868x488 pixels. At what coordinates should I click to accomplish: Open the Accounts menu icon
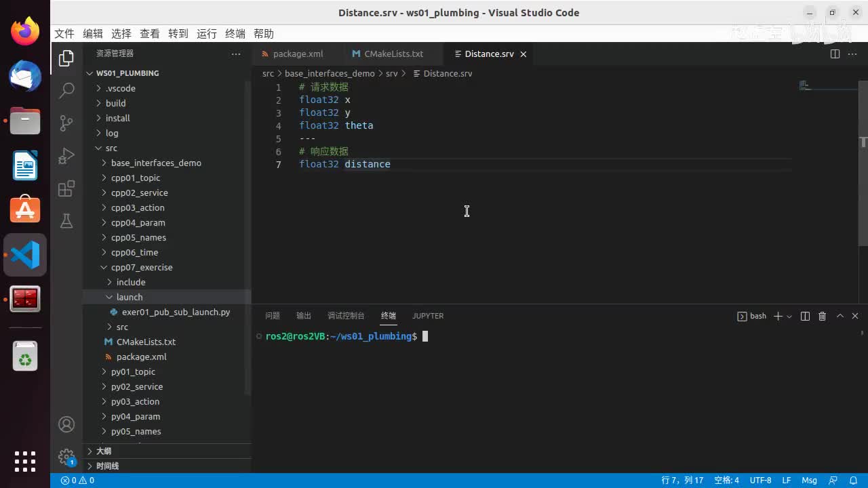point(66,424)
